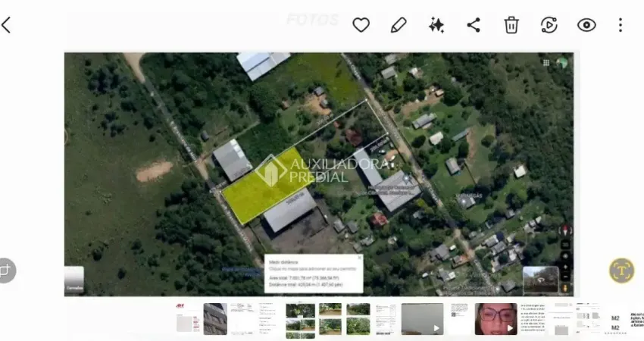
Task: Tap the gray floating button on left edge
Action: pyautogui.click(x=6, y=270)
